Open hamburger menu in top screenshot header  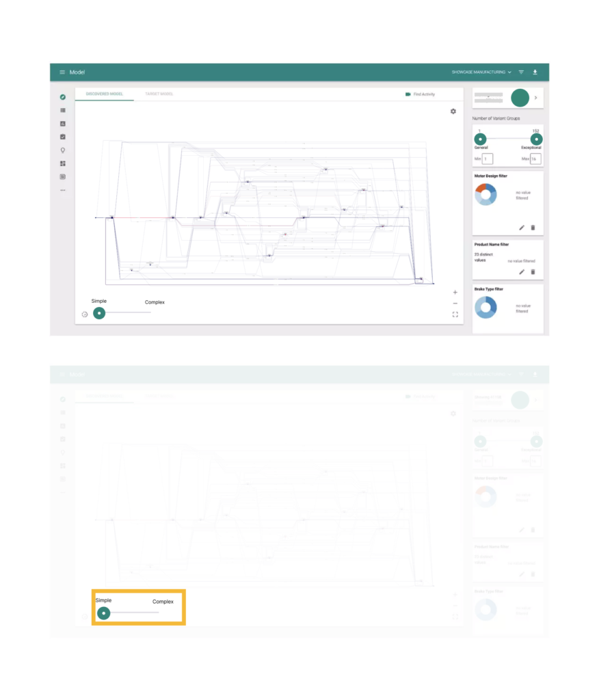[62, 72]
